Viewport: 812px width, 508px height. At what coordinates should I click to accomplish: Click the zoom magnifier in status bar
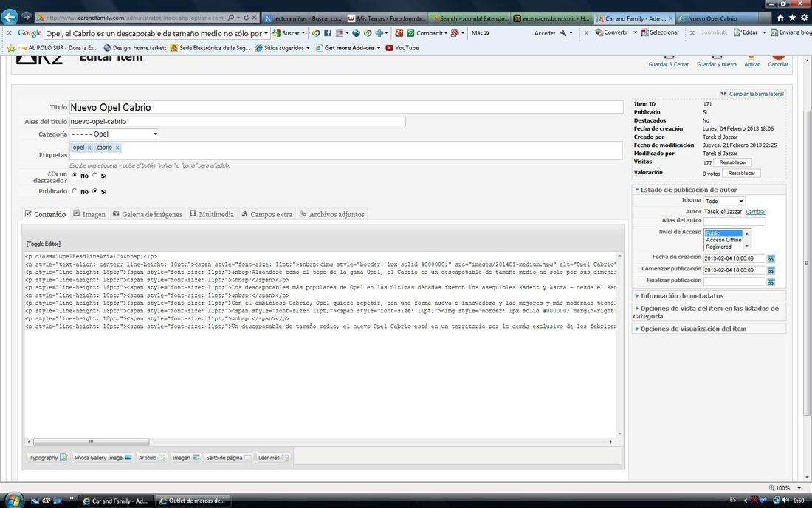coord(771,488)
